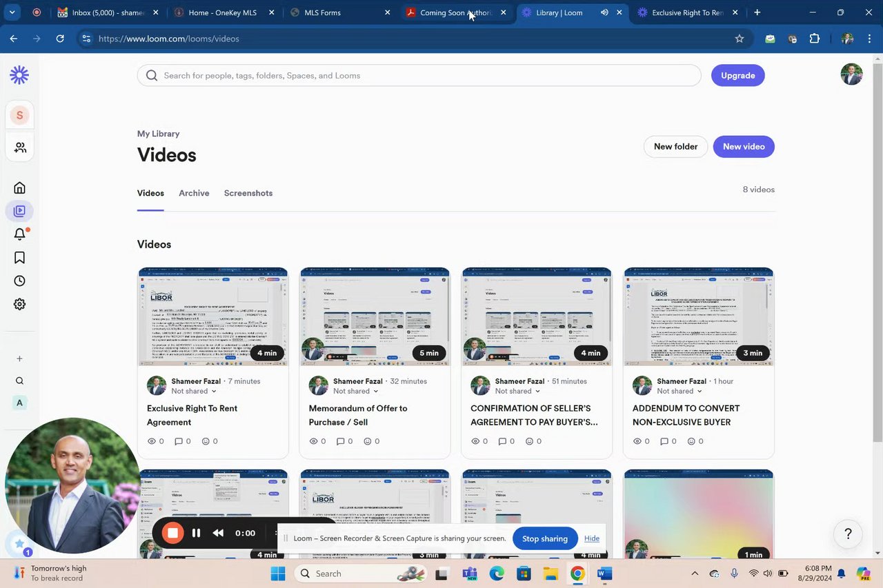This screenshot has width=883, height=588.
Task: Open Chrome tab search dropdown arrow
Action: pos(12,12)
